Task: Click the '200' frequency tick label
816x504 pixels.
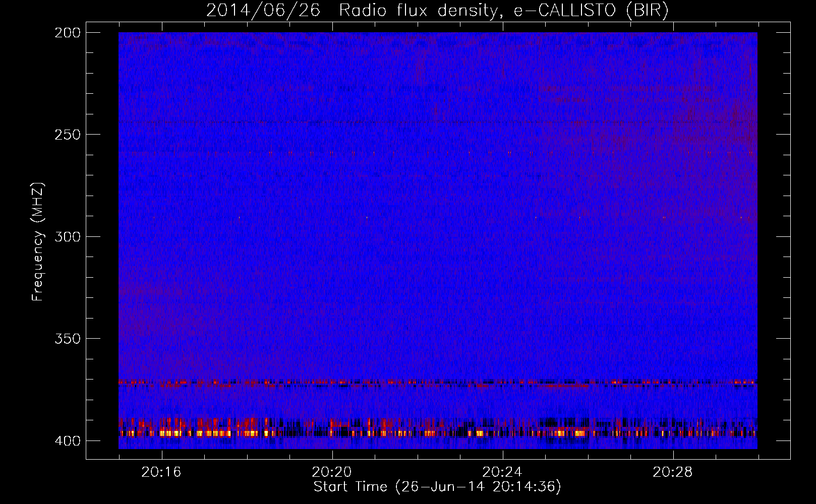Action: coord(67,33)
